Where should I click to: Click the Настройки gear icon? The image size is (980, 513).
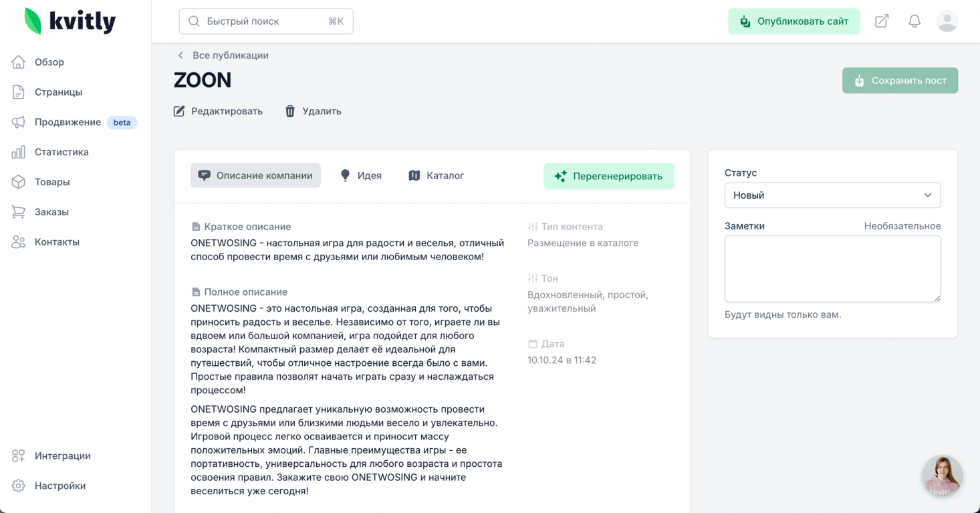pos(19,486)
